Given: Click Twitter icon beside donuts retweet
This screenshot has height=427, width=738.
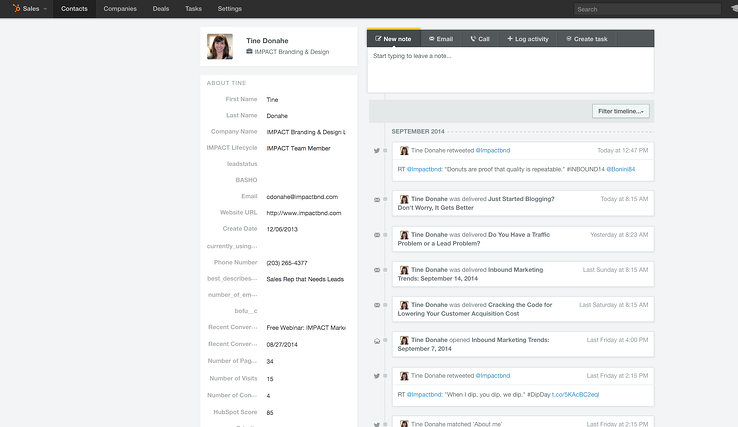Looking at the screenshot, I should tap(377, 151).
